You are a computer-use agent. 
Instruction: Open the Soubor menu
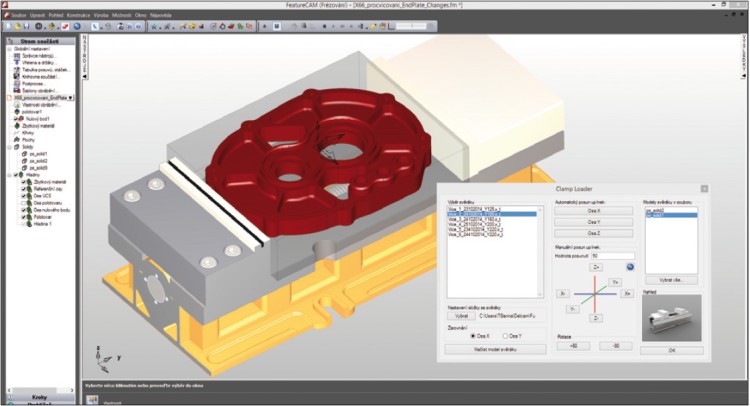point(20,15)
